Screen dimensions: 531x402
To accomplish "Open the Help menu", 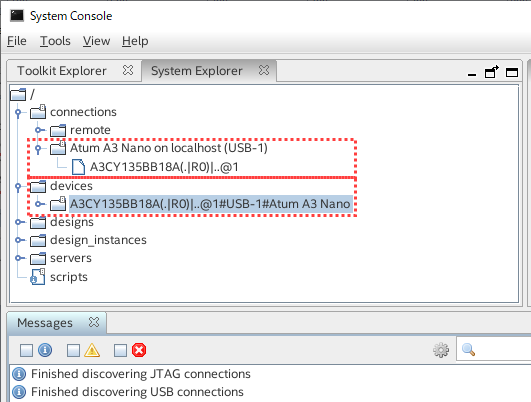I will [135, 41].
